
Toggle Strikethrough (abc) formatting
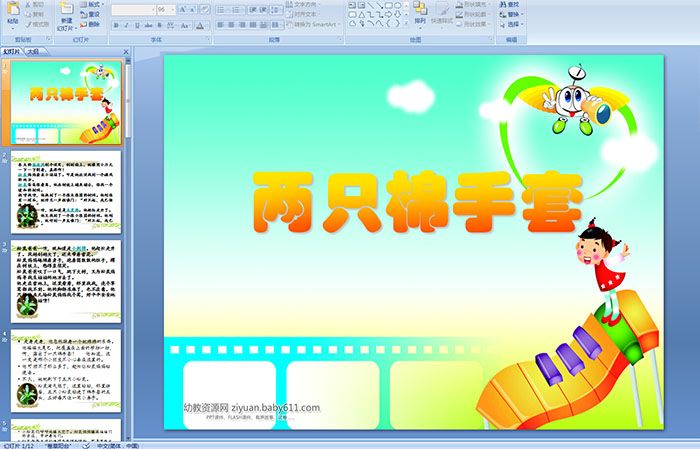pos(148,25)
